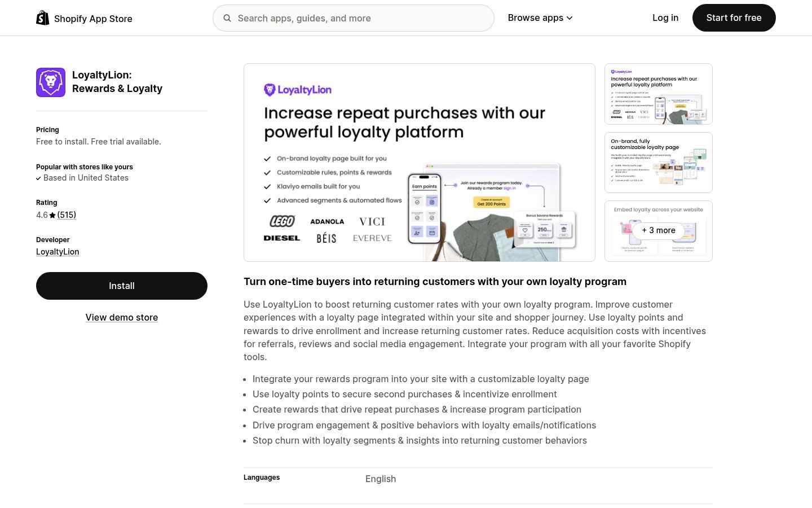Open the Log in menu item
This screenshot has height=508, width=812.
coord(665,18)
